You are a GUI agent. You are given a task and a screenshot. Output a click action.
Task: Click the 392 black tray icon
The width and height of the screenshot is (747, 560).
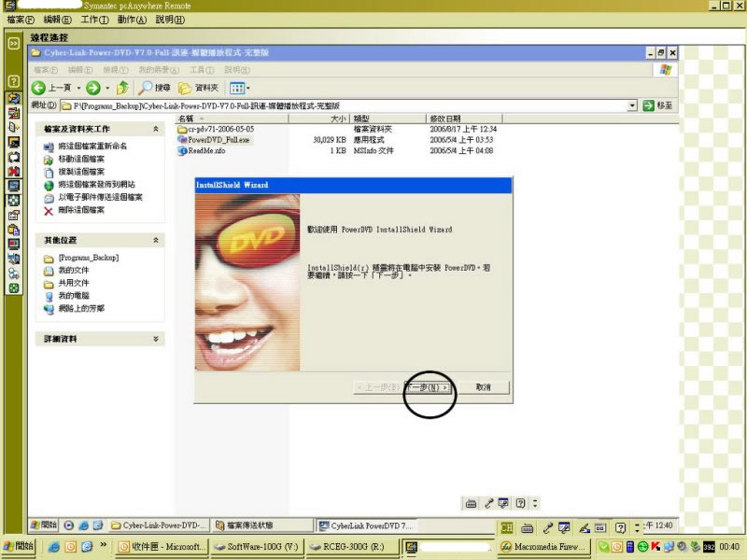coord(709,547)
